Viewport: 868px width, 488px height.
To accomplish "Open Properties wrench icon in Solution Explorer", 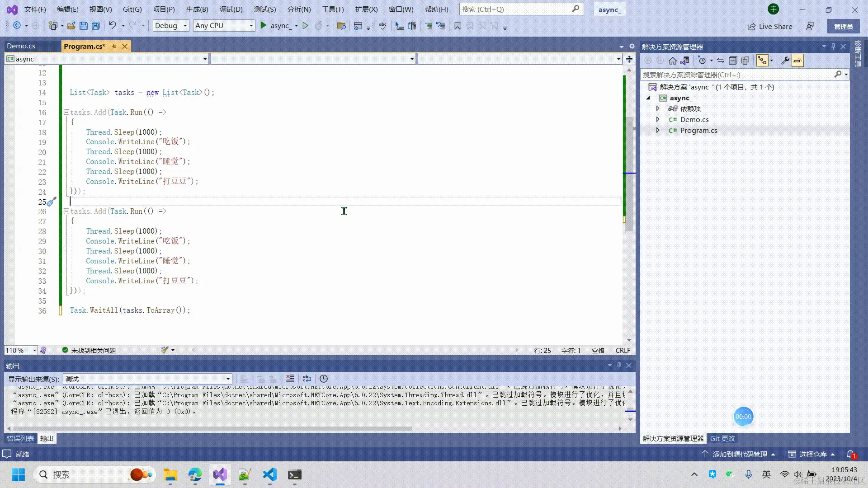I will tap(785, 61).
